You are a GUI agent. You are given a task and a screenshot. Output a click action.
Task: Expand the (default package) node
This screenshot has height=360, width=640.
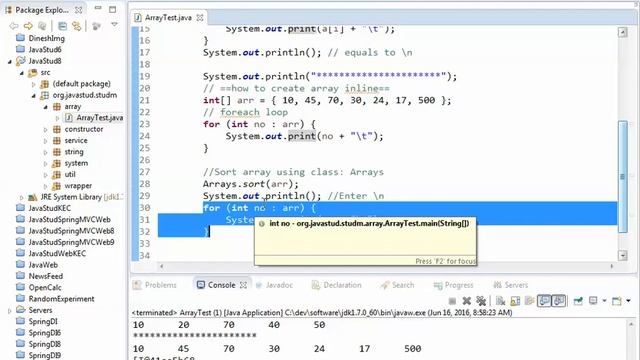[x=33, y=84]
